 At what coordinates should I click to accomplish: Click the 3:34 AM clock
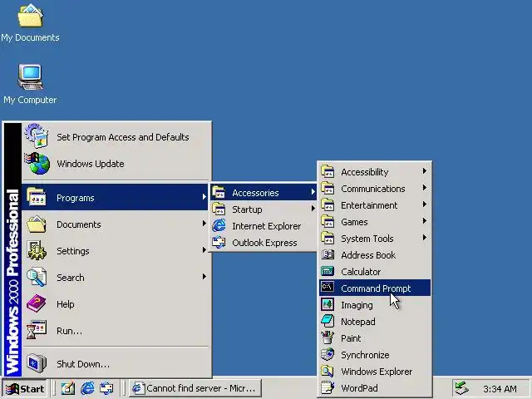coord(500,389)
